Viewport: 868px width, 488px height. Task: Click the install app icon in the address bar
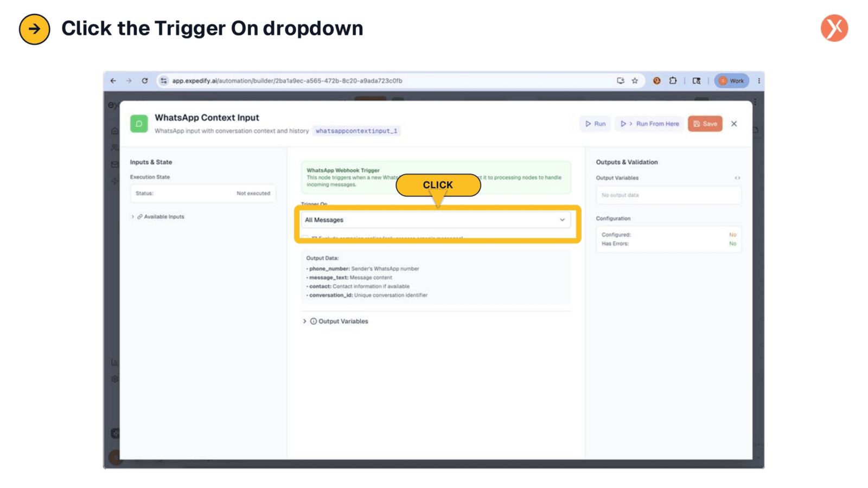pos(621,81)
